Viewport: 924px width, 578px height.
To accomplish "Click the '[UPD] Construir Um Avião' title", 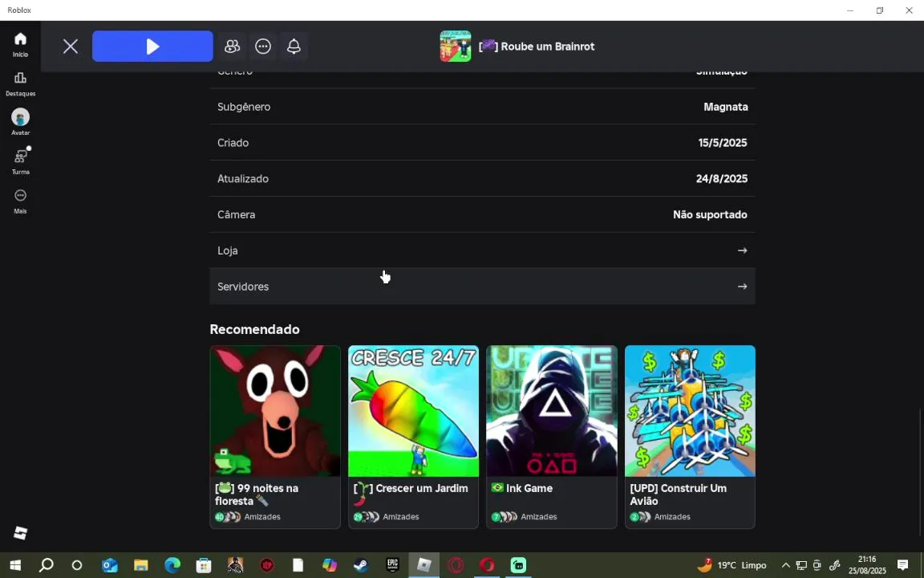I will [678, 495].
